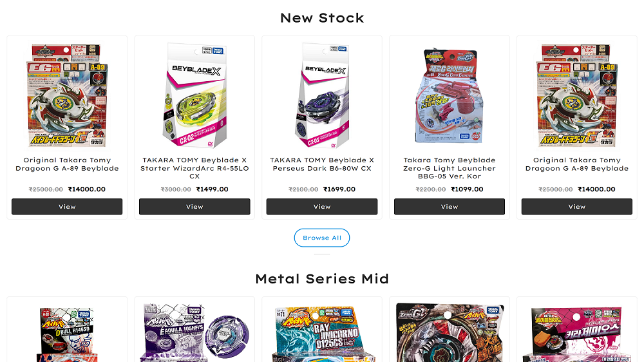
Task: Select the pink Korean Beyblade package thumbnail
Action: (x=576, y=334)
